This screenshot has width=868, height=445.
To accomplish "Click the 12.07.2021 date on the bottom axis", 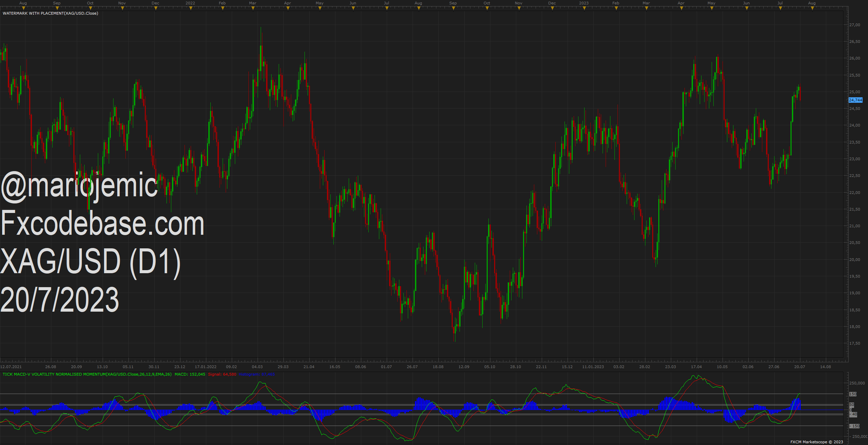I will tap(11, 367).
